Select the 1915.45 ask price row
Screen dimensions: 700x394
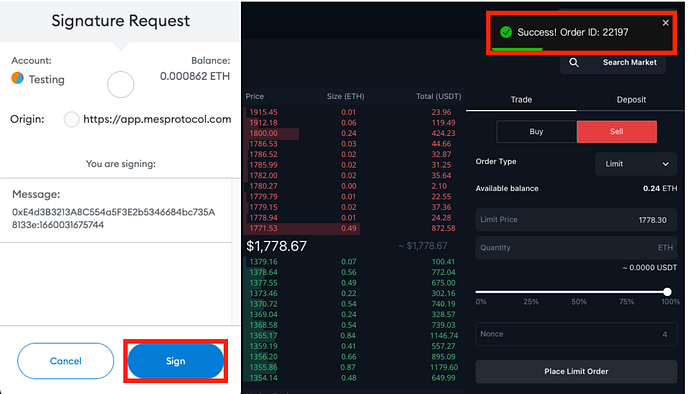coord(354,112)
